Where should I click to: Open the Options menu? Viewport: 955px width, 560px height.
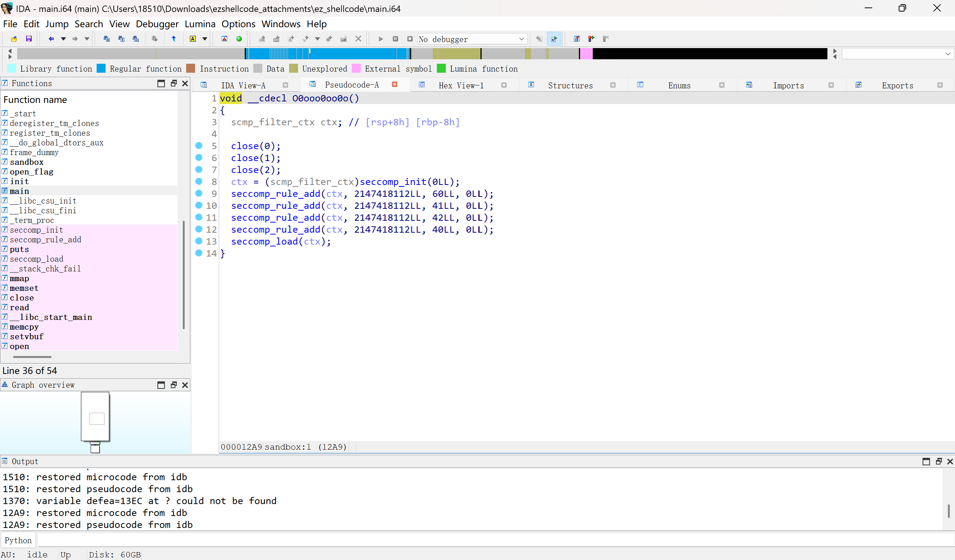tap(238, 24)
